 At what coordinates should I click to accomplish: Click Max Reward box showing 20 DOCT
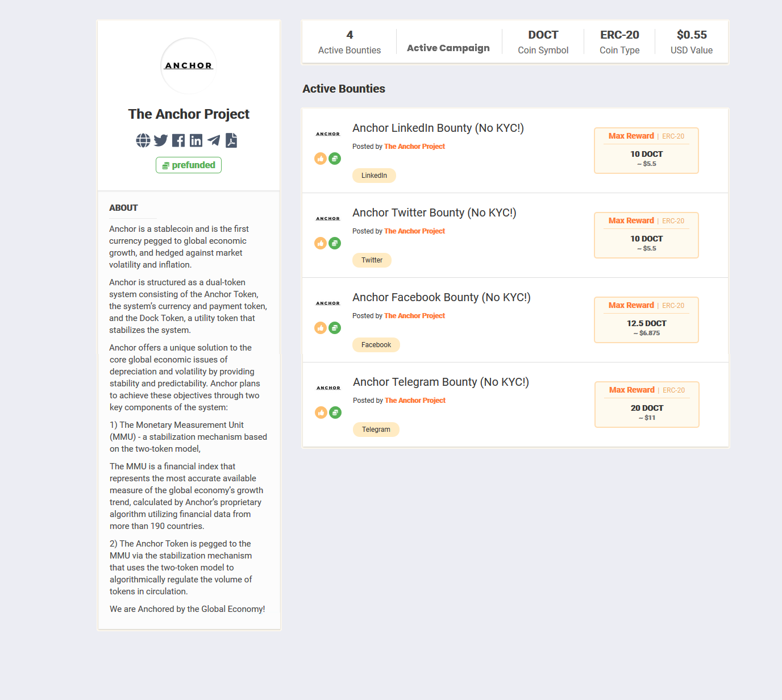point(647,405)
